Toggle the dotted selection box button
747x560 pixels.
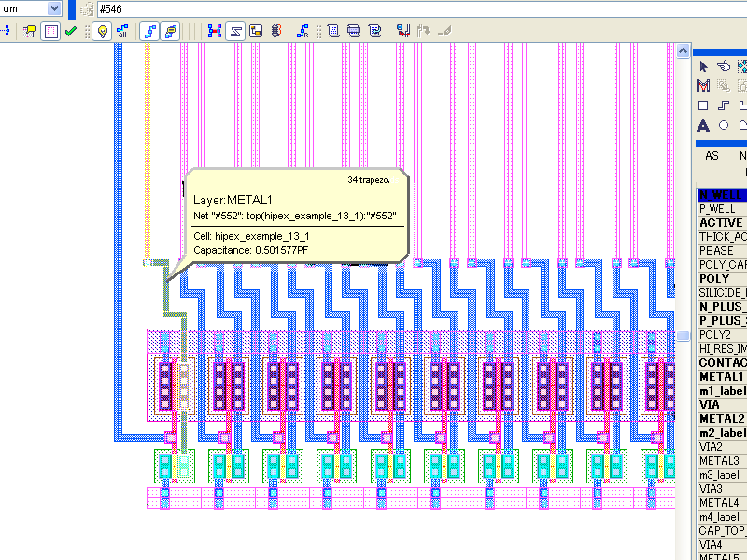(x=51, y=31)
